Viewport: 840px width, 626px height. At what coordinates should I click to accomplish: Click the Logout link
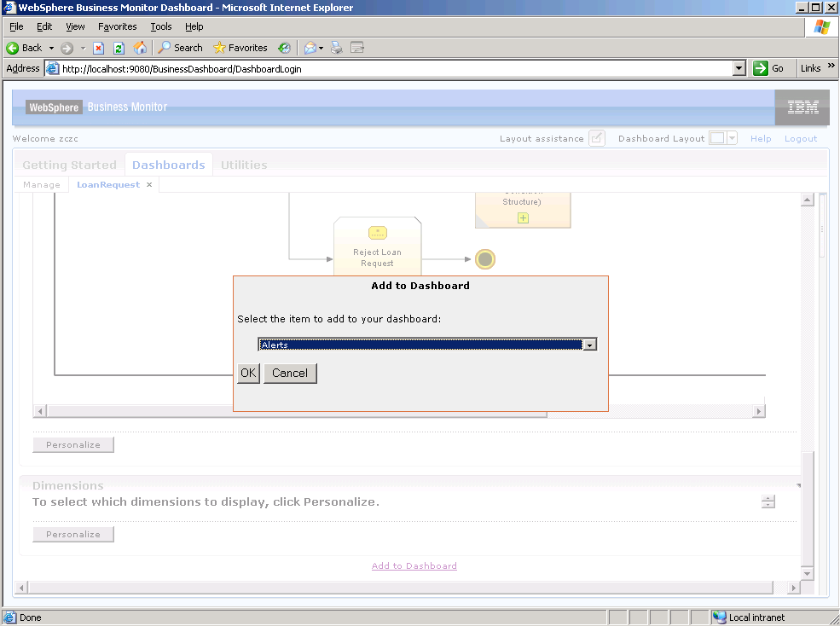click(801, 139)
